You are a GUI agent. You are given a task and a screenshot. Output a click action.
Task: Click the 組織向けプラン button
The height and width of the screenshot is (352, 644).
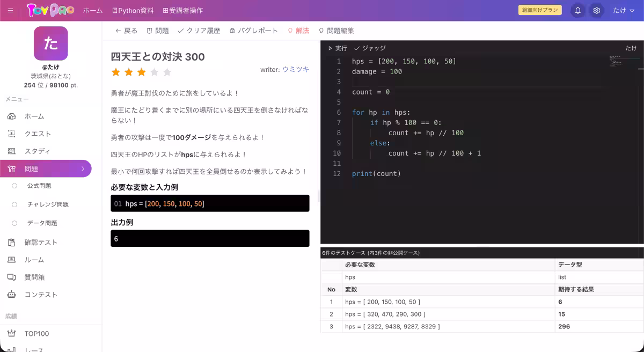(540, 10)
